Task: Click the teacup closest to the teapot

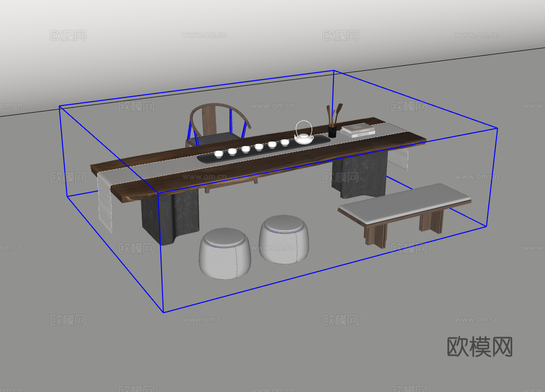Action: coord(285,143)
